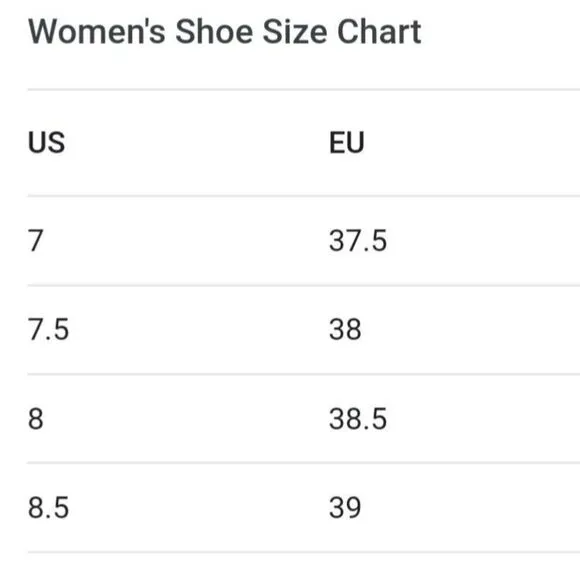Select the US size 7.5 cell
Viewport: 580px width, 580px height.
tap(48, 329)
